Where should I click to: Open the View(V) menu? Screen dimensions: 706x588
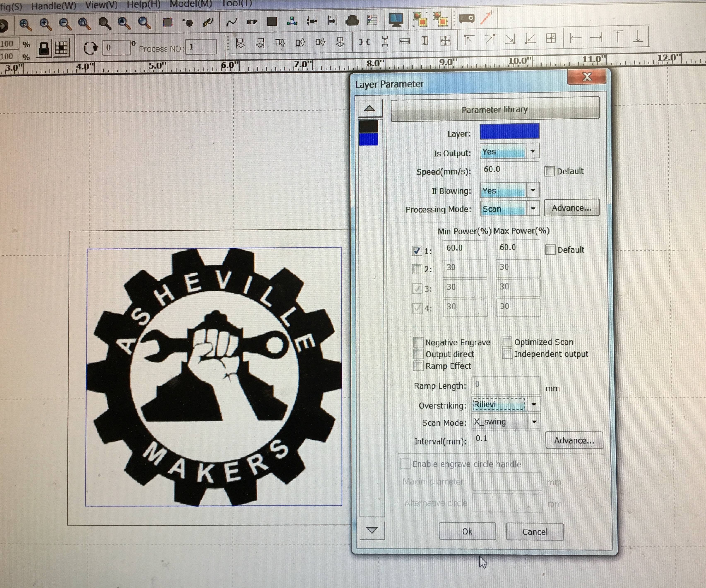(101, 5)
